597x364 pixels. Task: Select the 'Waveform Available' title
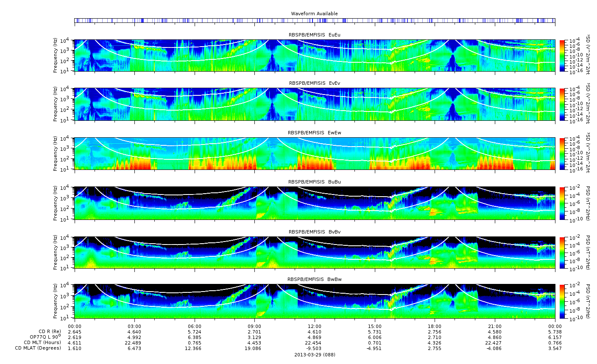pos(315,14)
